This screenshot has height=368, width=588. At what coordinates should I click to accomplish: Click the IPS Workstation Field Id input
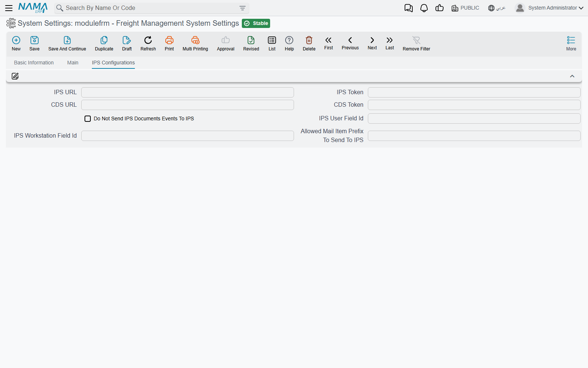coord(187,136)
